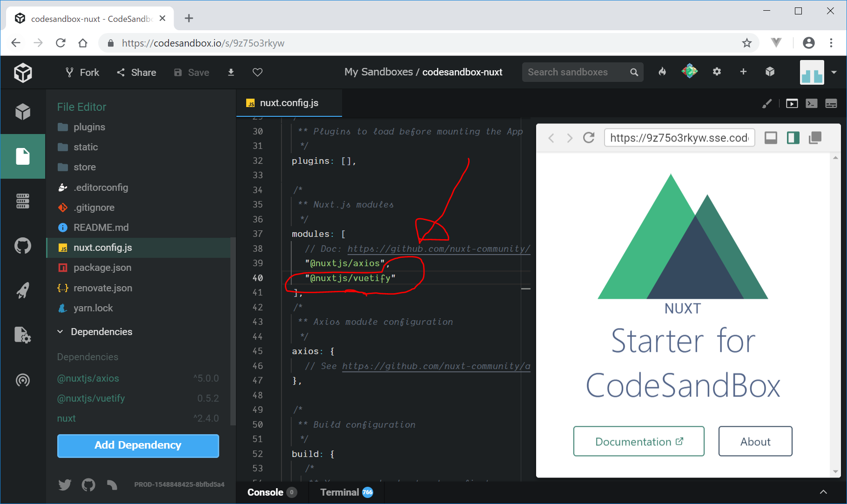Click the Documentation link in preview
Viewport: 847px width, 504px height.
click(639, 442)
